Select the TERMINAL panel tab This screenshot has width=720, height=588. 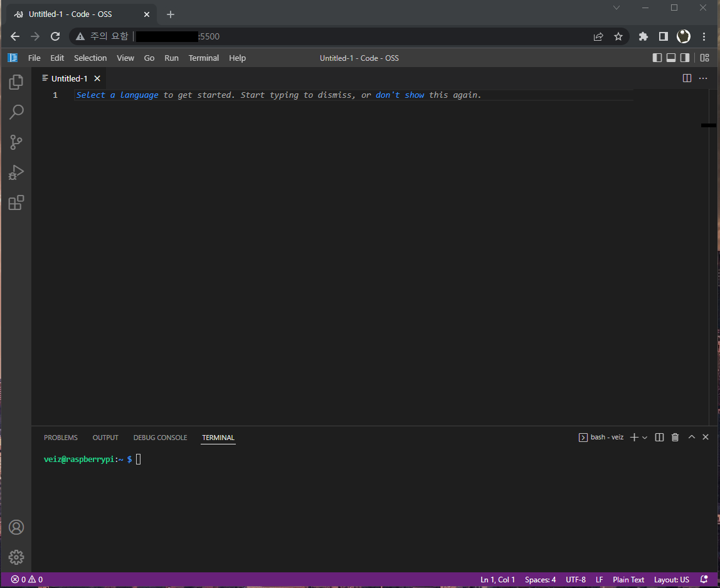click(x=218, y=438)
